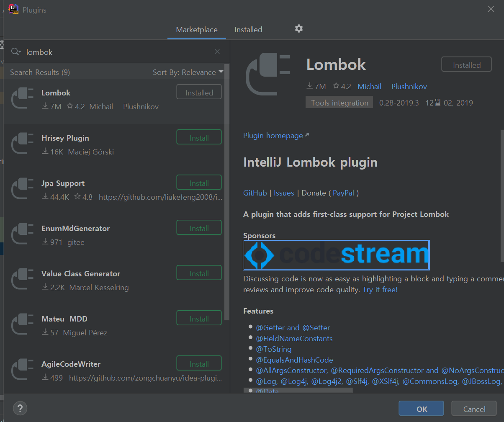504x422 pixels.
Task: Click the Try it free! link
Action: pos(380,290)
